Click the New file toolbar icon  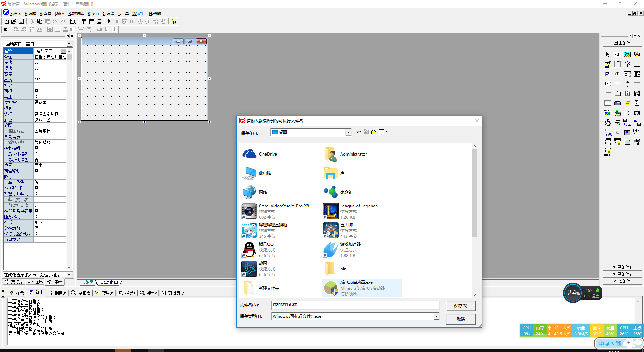click(6, 21)
